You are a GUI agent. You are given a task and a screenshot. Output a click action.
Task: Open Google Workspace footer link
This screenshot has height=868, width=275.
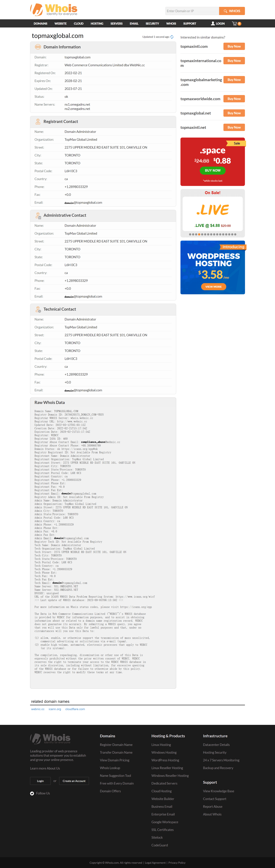[x=165, y=822]
